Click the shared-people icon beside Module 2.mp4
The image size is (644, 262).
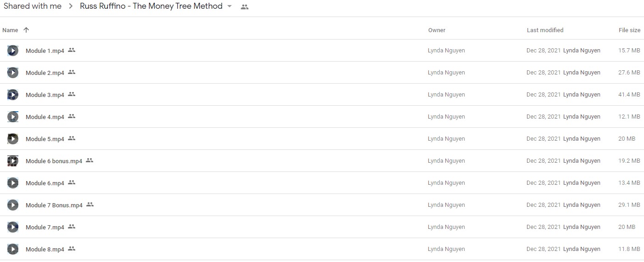[x=72, y=72]
